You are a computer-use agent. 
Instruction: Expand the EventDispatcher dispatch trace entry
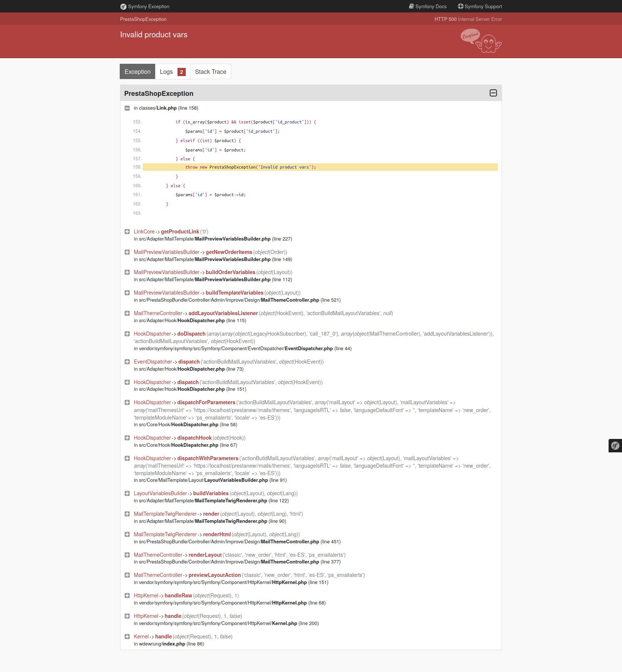coord(127,362)
